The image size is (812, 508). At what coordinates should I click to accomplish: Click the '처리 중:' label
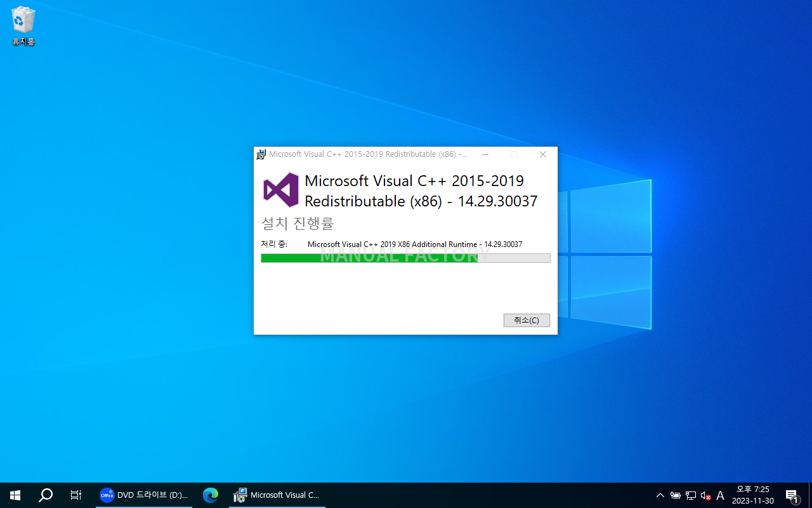tap(274, 244)
